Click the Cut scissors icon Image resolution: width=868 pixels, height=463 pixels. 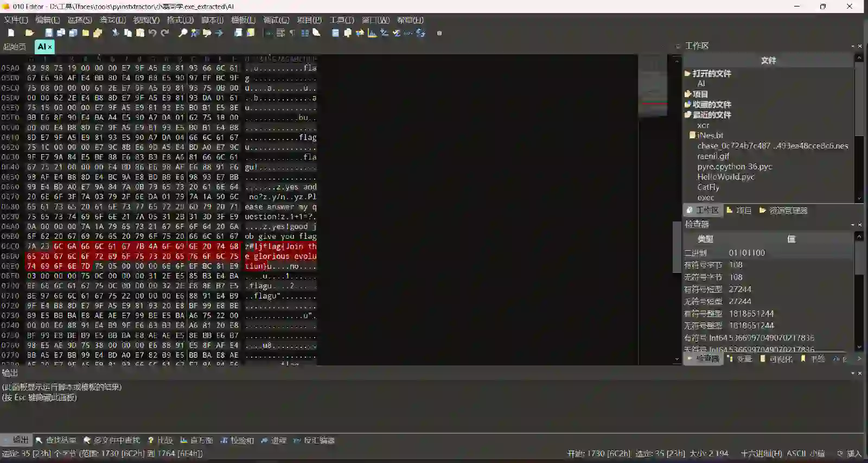click(x=115, y=33)
